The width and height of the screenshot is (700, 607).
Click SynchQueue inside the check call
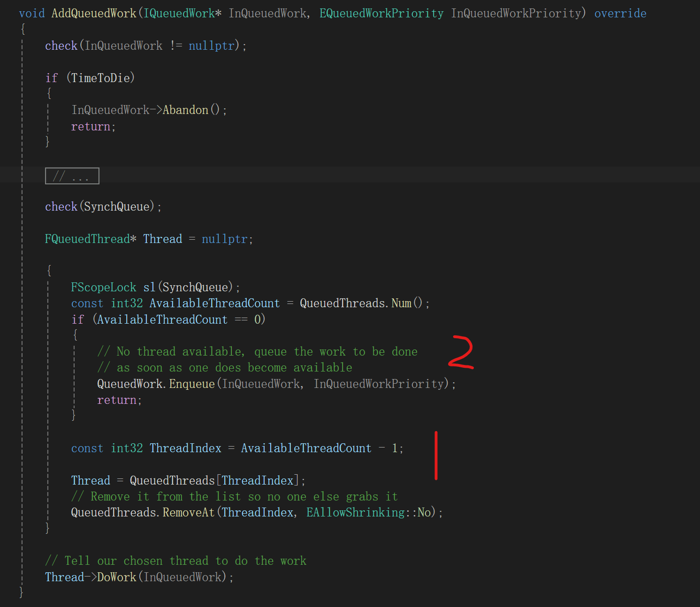(x=116, y=207)
